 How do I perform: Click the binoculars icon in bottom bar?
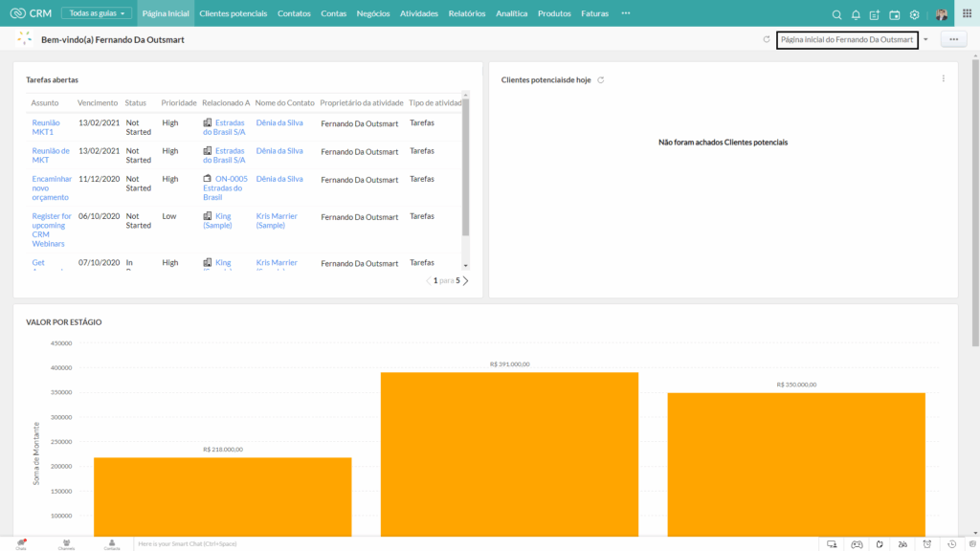coord(902,544)
